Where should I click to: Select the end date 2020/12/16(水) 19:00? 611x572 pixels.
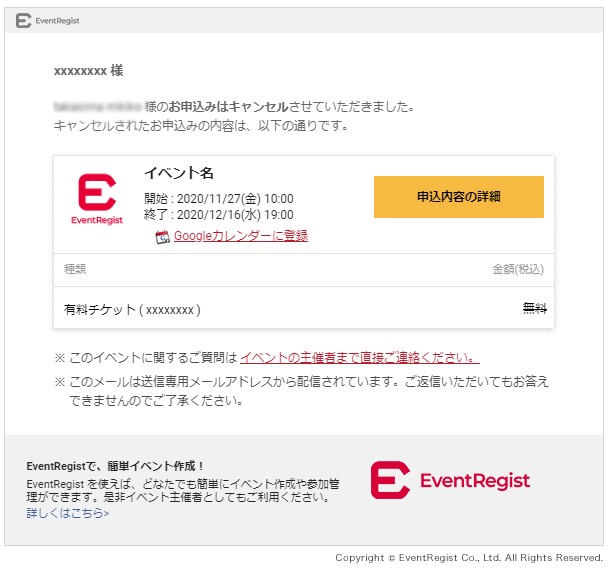[x=219, y=215]
